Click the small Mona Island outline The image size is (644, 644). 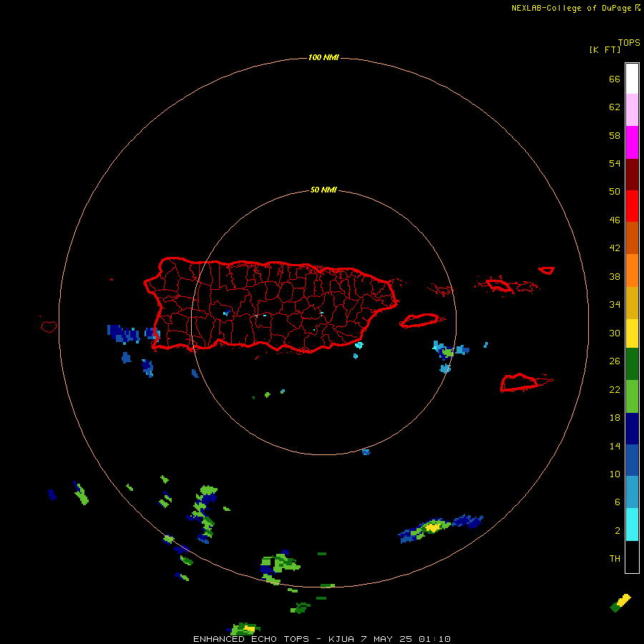[x=49, y=326]
